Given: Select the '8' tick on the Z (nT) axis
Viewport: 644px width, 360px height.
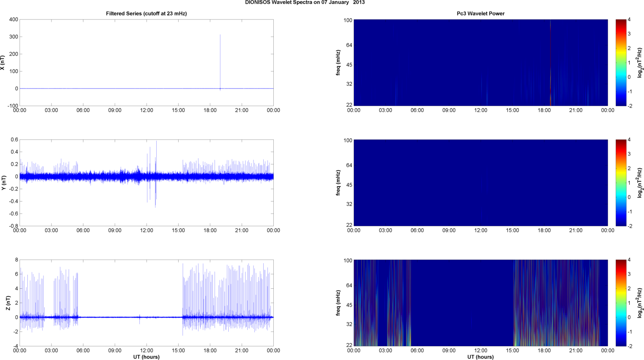Looking at the screenshot, I should click(x=17, y=260).
